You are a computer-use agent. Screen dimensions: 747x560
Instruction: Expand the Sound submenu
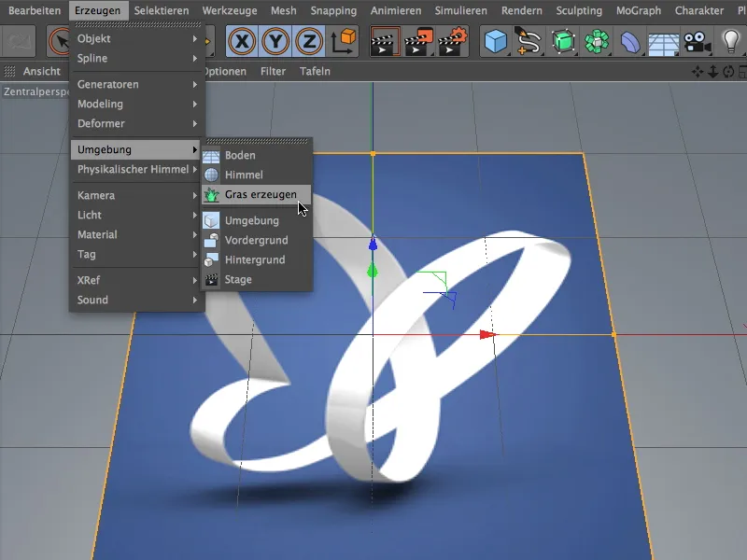coord(137,300)
